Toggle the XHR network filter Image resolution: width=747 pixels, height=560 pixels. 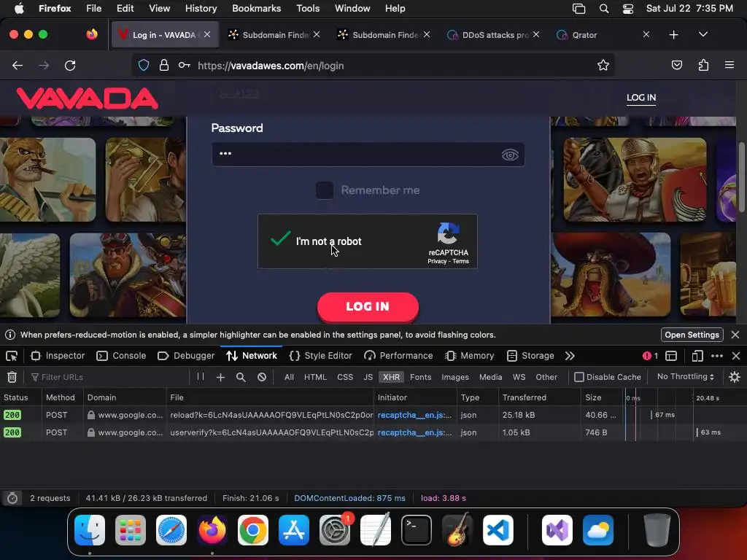point(391,377)
